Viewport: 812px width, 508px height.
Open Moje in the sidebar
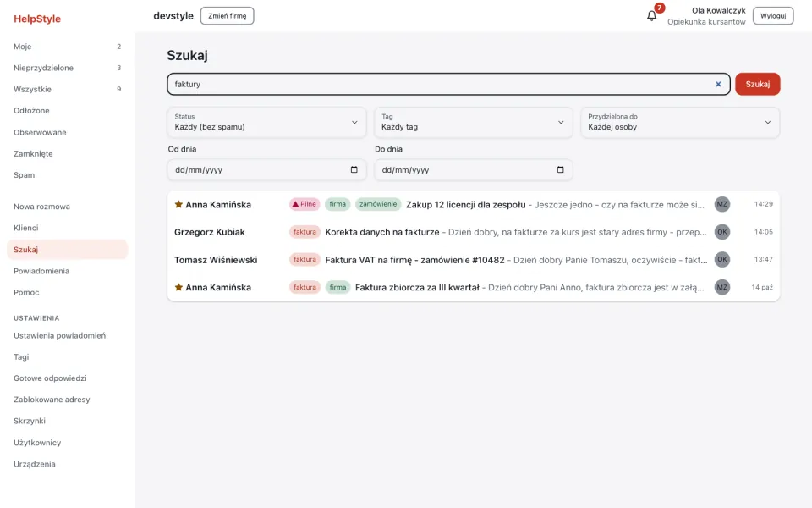68,46
